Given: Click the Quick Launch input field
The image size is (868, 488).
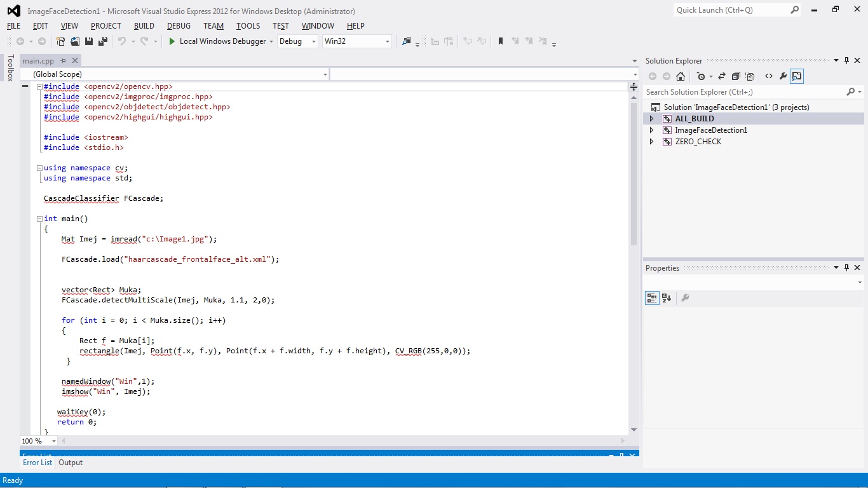Looking at the screenshot, I should pyautogui.click(x=731, y=10).
